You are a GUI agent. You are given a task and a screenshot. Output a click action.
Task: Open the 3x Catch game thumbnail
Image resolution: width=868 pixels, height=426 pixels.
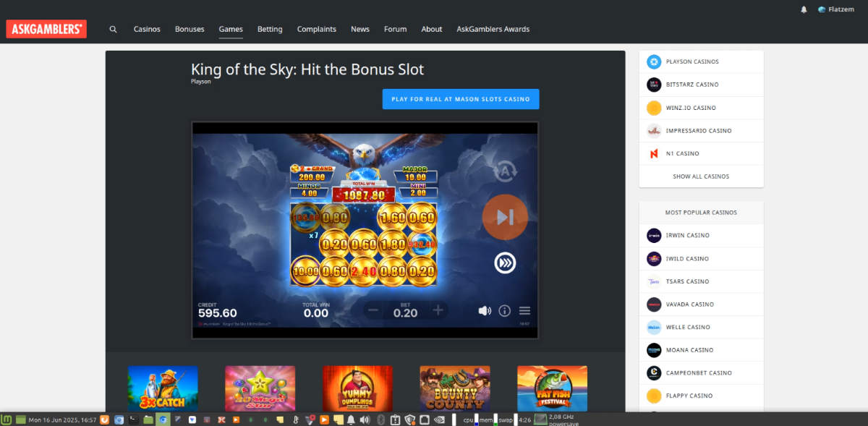[163, 388]
